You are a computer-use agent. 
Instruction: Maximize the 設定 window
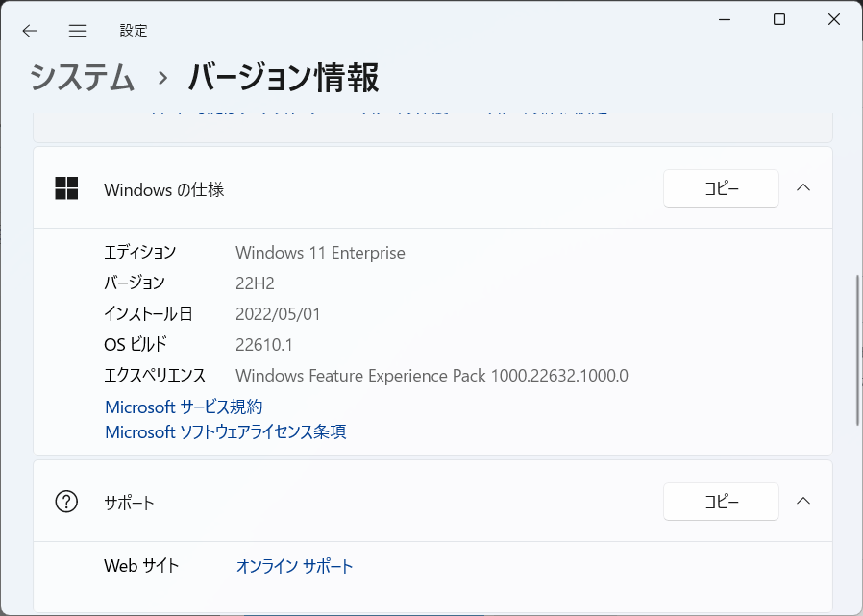click(779, 20)
